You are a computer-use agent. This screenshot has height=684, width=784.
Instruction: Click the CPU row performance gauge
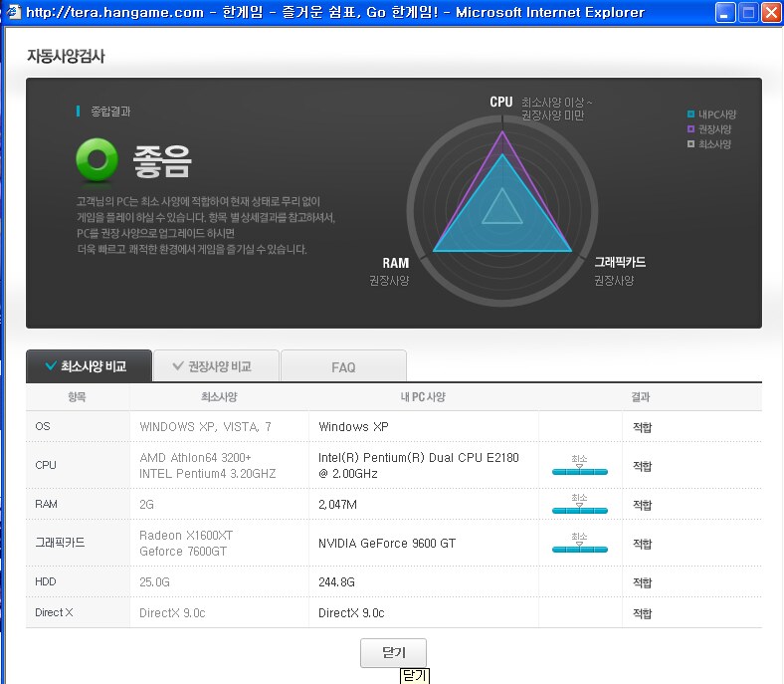click(579, 465)
